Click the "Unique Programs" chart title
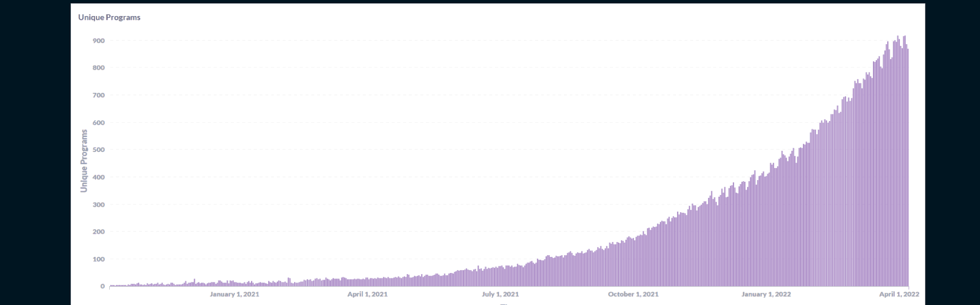The width and height of the screenshot is (980, 305). [109, 17]
